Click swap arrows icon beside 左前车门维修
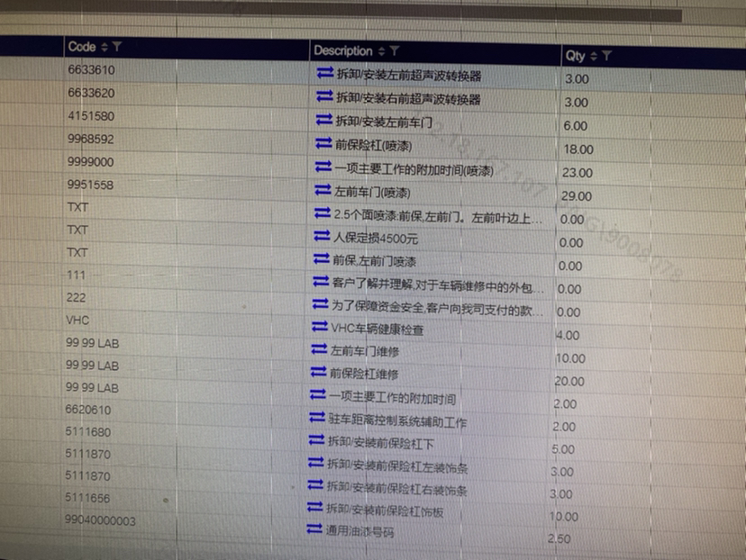 tap(319, 349)
